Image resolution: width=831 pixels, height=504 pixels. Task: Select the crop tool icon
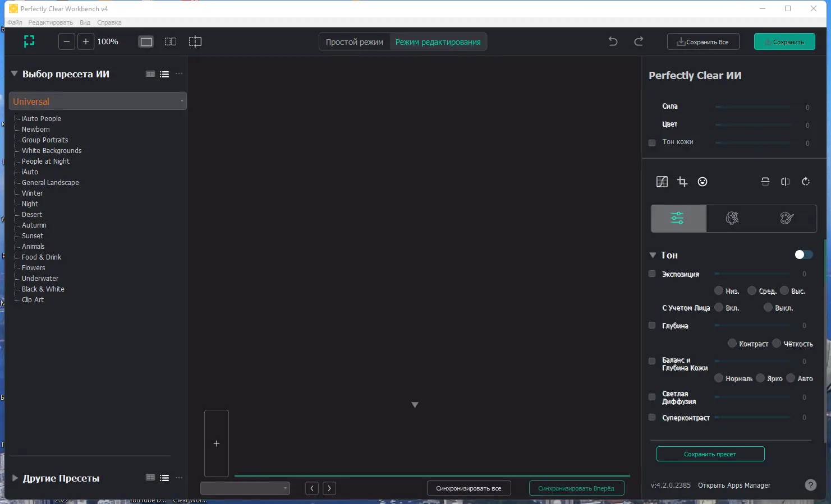click(682, 182)
